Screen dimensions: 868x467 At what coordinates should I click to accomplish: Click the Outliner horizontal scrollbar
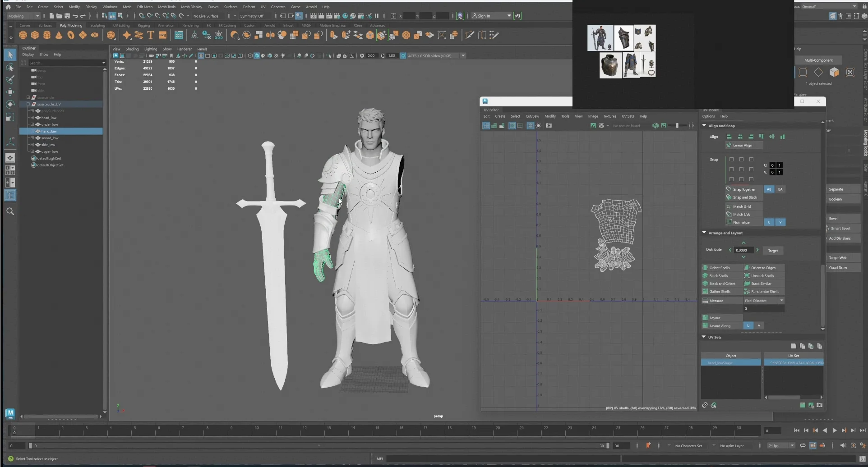click(x=60, y=417)
